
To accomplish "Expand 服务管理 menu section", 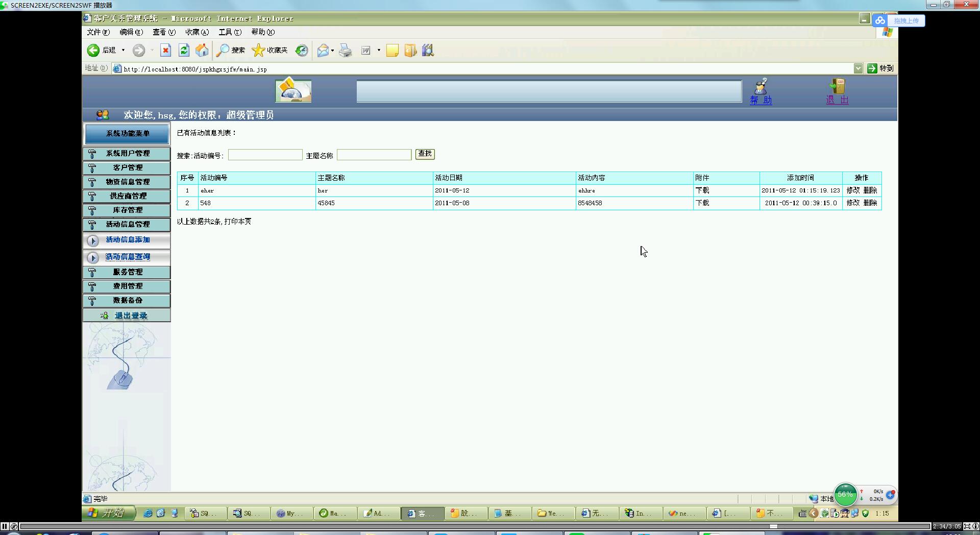I will 127,273.
